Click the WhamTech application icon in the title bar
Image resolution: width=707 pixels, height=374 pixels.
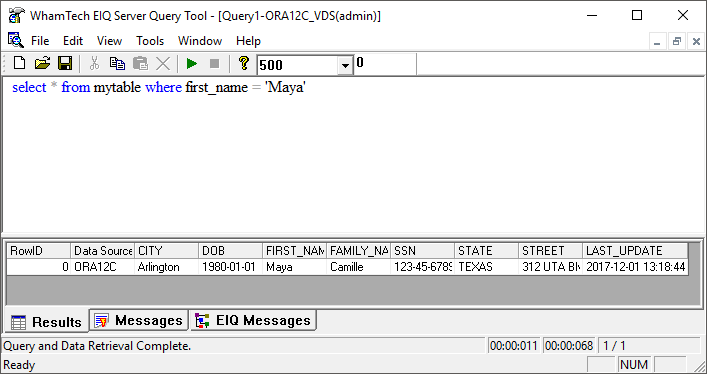pyautogui.click(x=16, y=15)
